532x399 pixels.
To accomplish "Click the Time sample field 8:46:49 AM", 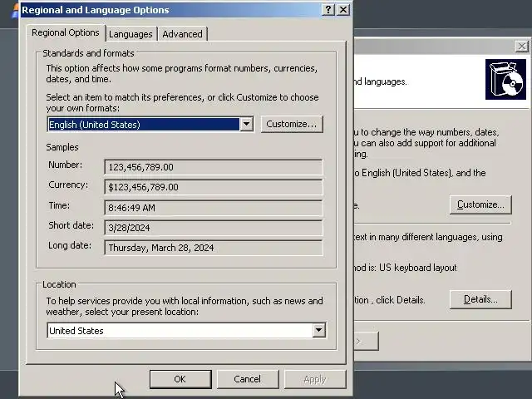I will (x=214, y=208).
